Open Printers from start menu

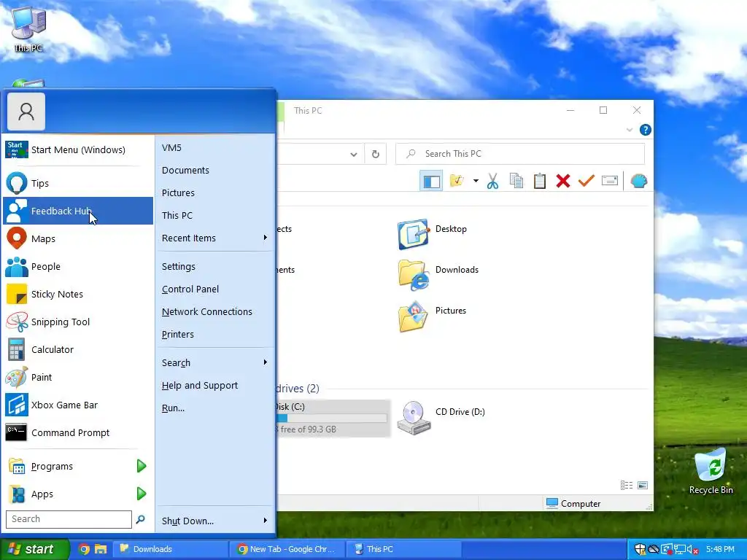pyautogui.click(x=215, y=334)
